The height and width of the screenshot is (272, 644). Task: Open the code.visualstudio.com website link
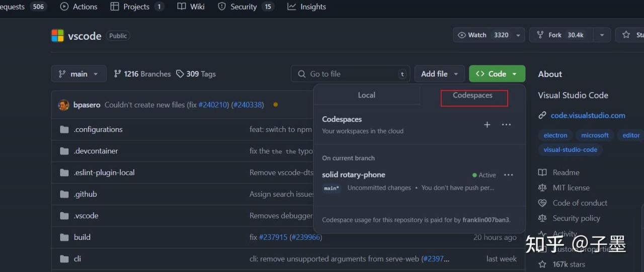[x=588, y=115]
